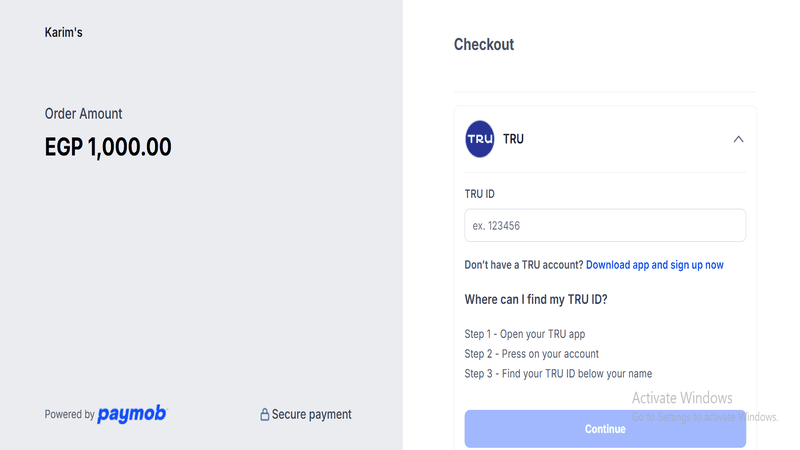The width and height of the screenshot is (800, 450).
Task: Click the Order Amount label
Action: [x=84, y=114]
